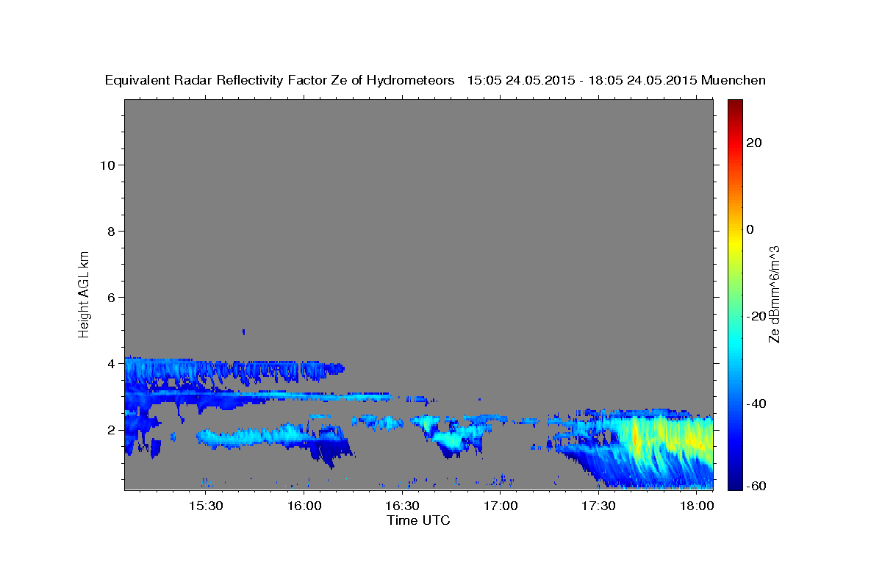Click the '16:00' time tick label
Image resolution: width=882 pixels, height=588 pixels.
coord(304,506)
